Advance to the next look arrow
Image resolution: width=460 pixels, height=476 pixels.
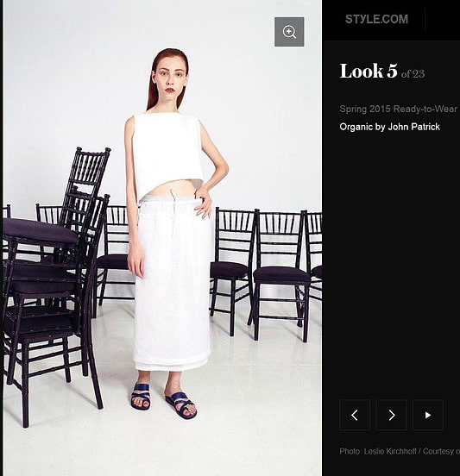[x=391, y=415]
